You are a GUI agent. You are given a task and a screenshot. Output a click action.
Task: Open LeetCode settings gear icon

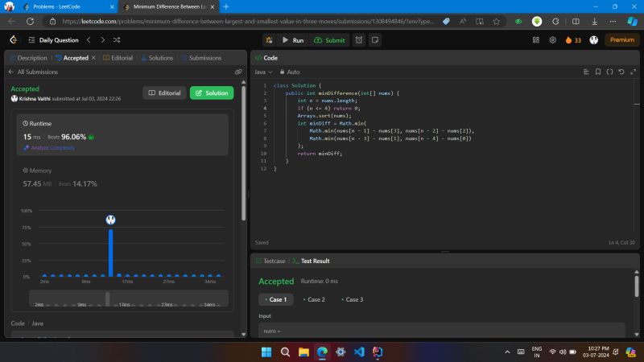(552, 39)
